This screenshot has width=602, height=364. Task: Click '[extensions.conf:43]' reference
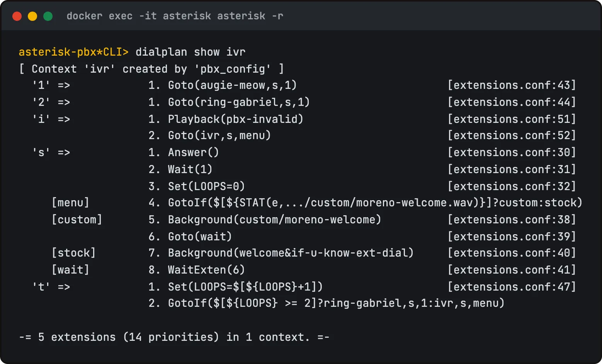[x=512, y=85]
